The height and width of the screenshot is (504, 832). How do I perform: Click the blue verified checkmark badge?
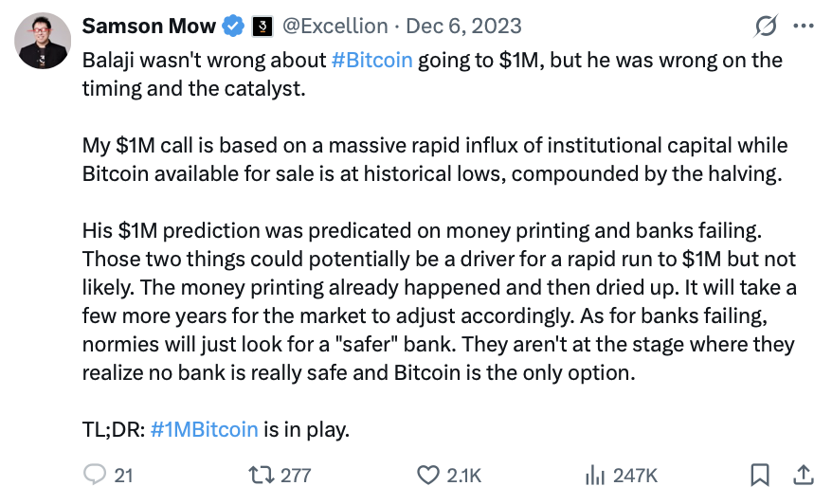235,27
